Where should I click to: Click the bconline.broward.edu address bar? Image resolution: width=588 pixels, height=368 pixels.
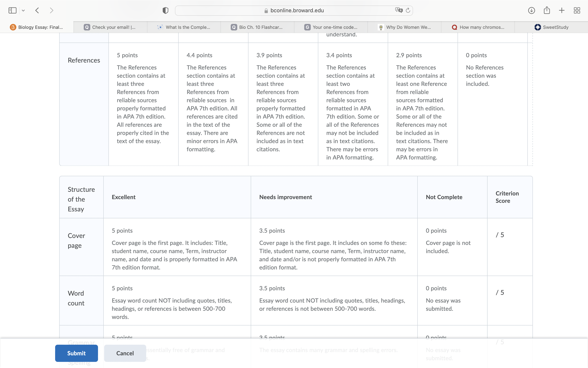coord(294,10)
